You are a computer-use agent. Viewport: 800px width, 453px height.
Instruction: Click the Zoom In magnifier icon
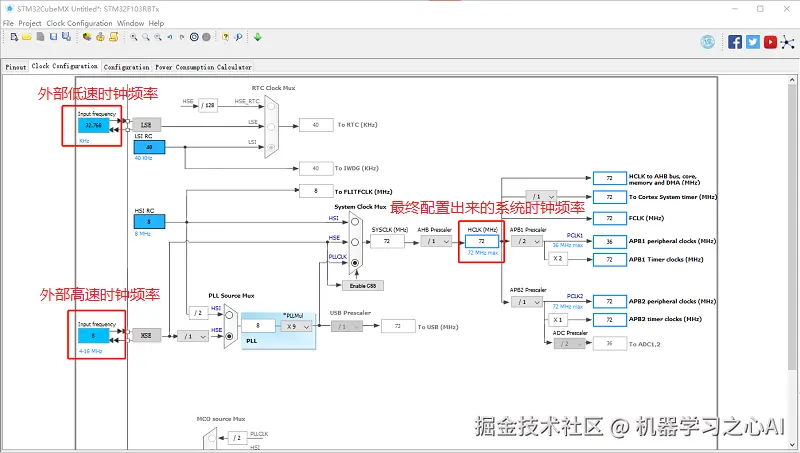click(x=134, y=37)
